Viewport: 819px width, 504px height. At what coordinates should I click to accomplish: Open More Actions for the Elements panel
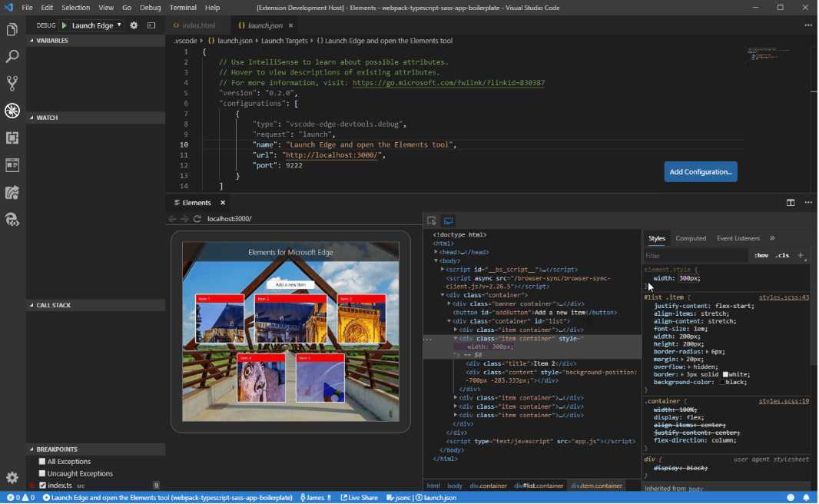pyautogui.click(x=808, y=203)
